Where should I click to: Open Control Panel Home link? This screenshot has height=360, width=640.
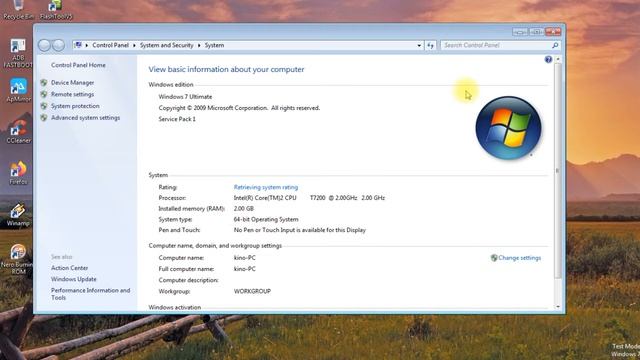click(x=78, y=65)
